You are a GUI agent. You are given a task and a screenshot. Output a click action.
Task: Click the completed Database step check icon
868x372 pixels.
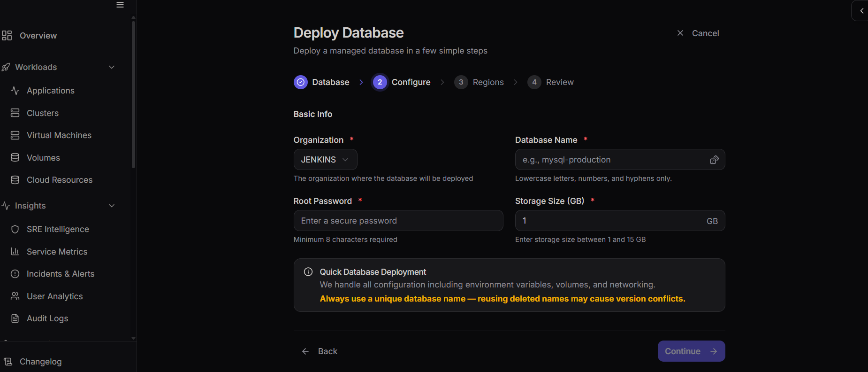coord(301,82)
